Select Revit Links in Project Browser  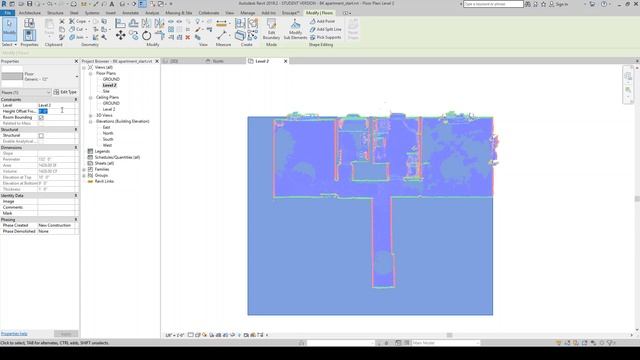[104, 181]
